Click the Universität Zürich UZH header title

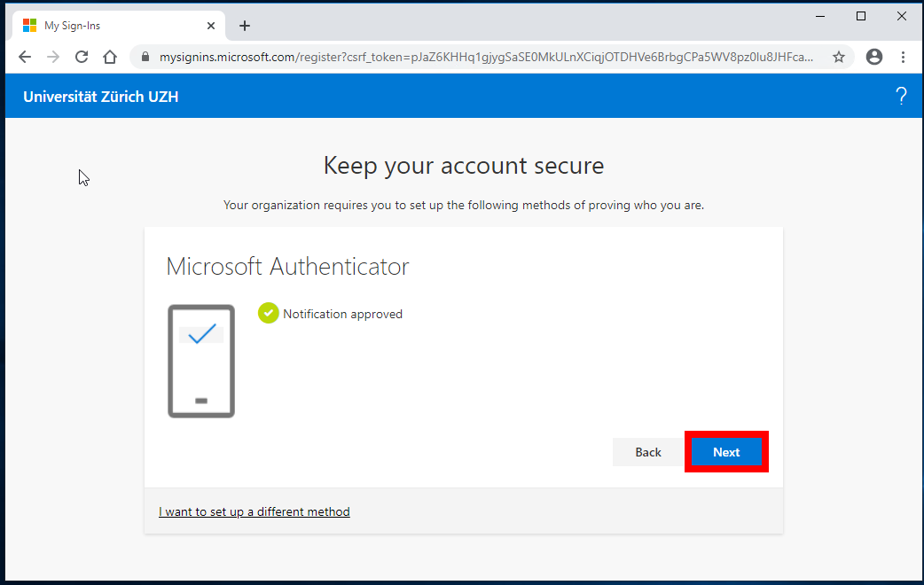[x=101, y=97]
